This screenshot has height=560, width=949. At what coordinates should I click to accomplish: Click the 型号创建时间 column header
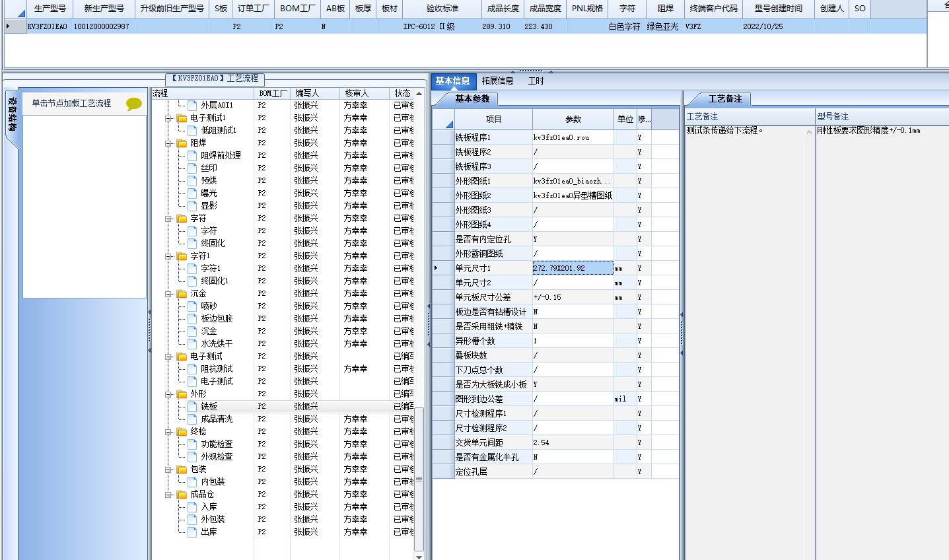point(779,9)
